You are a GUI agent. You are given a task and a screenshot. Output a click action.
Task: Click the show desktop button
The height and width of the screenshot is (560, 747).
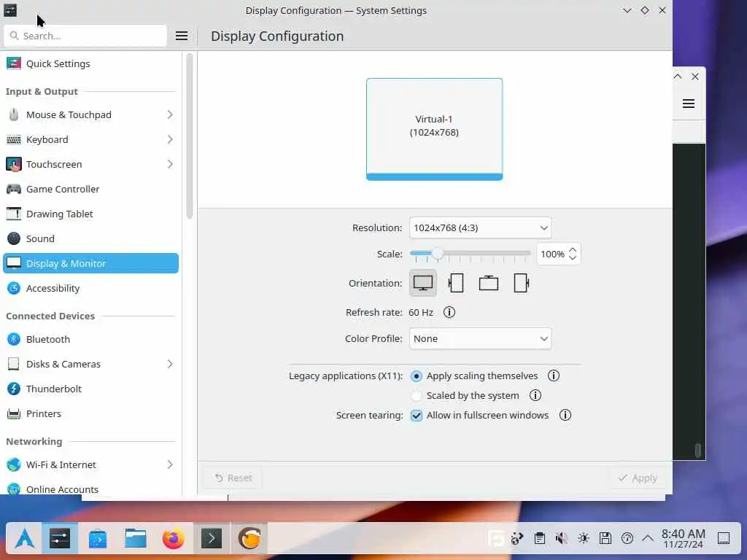(x=724, y=539)
